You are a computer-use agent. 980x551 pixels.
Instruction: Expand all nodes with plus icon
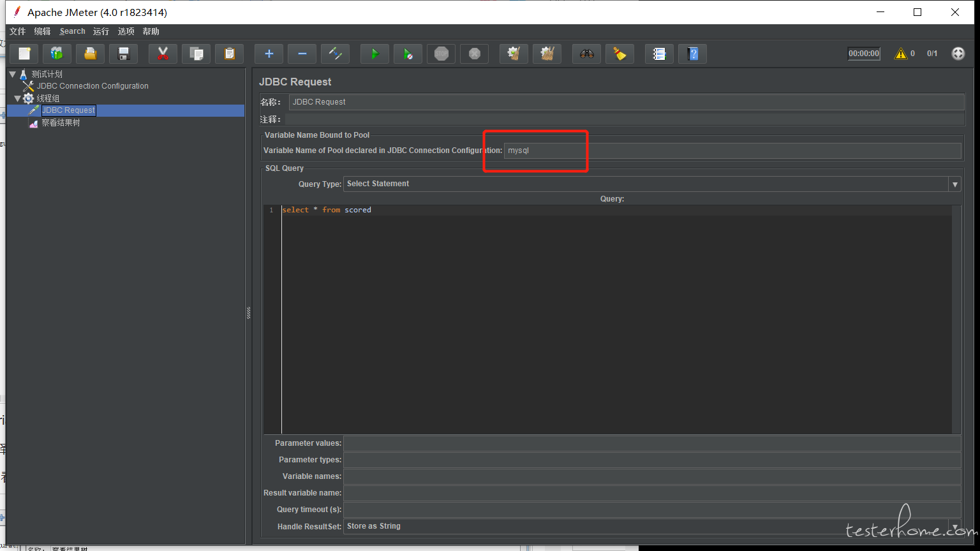[269, 54]
